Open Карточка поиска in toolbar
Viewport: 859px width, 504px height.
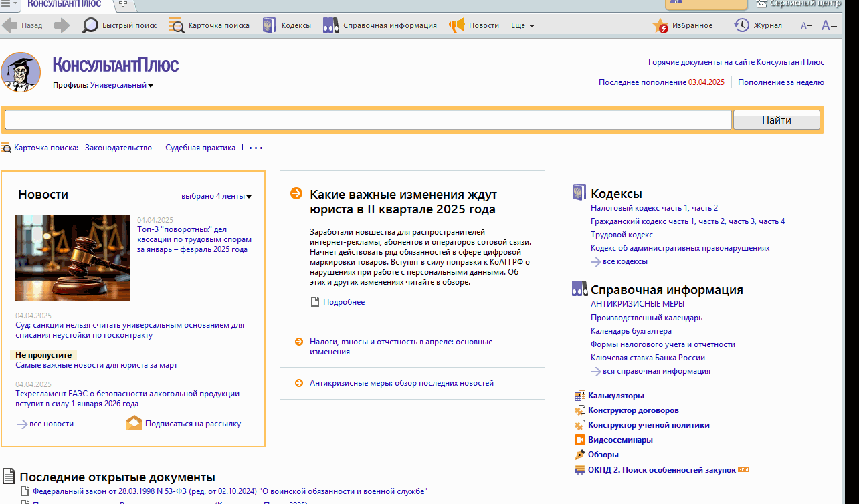click(209, 25)
